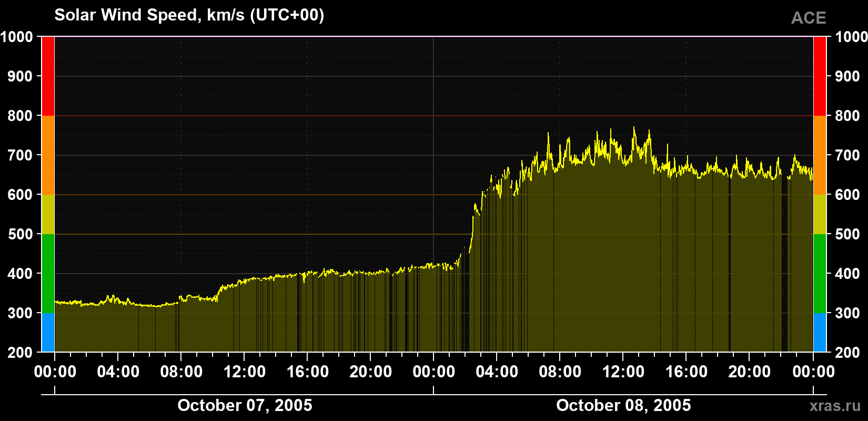The width and height of the screenshot is (868, 421).
Task: Click the orange band of the left-axis color scale
Action: pyautogui.click(x=48, y=155)
